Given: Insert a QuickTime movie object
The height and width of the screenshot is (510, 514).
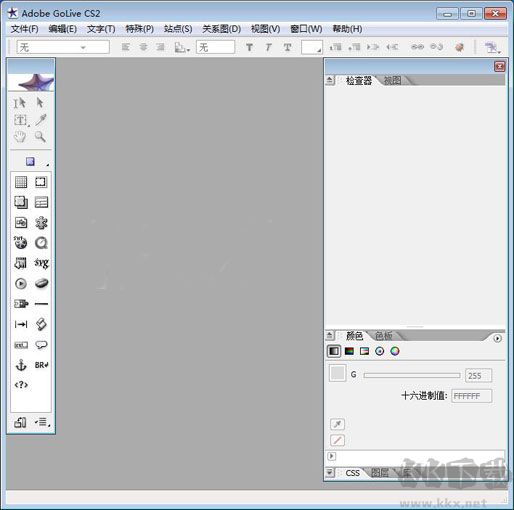Looking at the screenshot, I should 41,243.
